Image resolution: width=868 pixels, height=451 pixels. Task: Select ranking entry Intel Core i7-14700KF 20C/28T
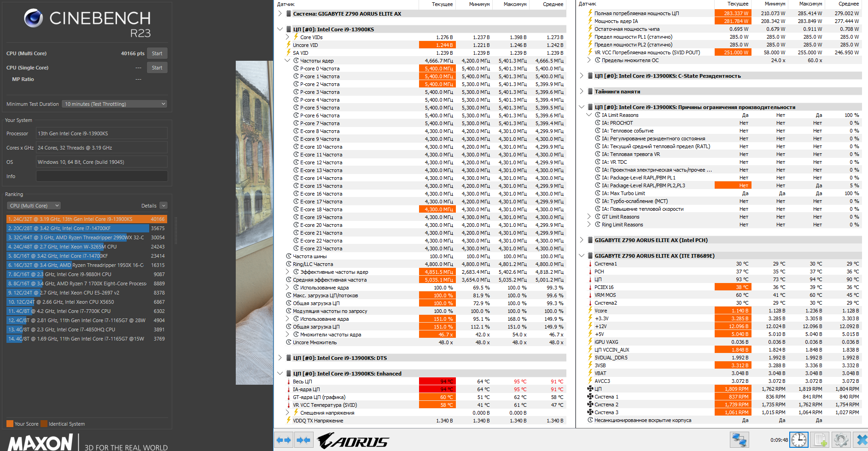coord(87,228)
